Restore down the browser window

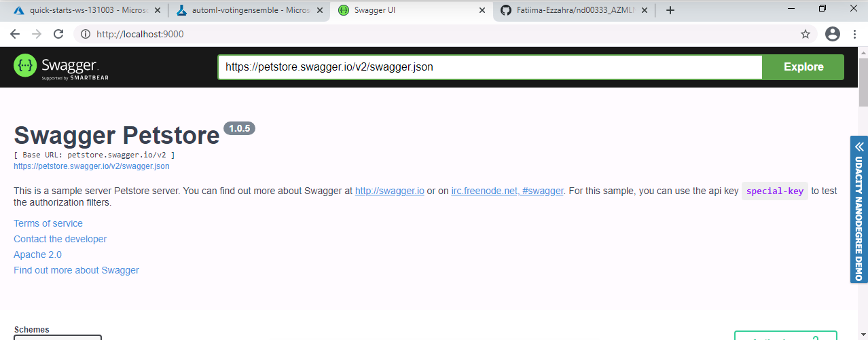pos(822,9)
